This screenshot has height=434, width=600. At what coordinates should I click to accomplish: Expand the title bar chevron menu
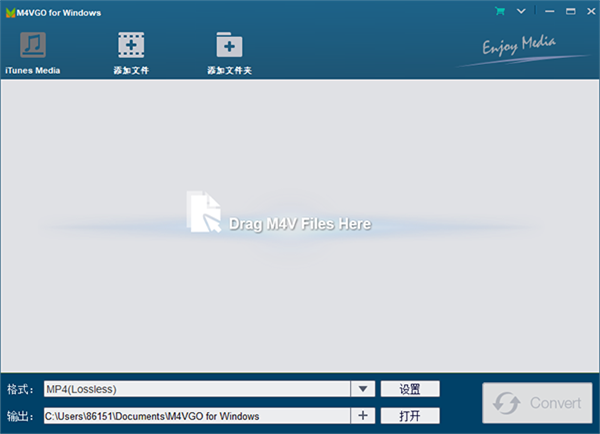(520, 11)
